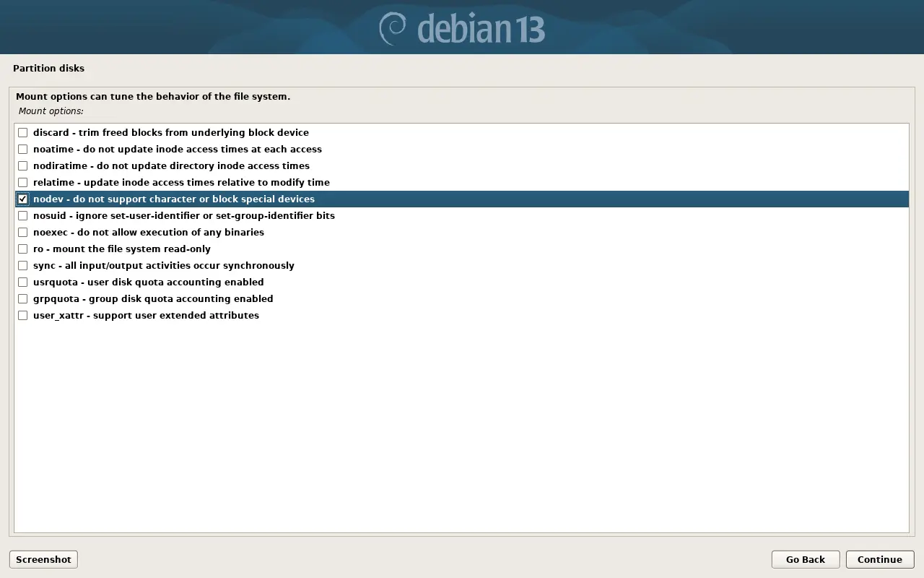The width and height of the screenshot is (924, 578).
Task: Select 'nosuid - ignore set-user-identifier' row text
Action: pos(184,216)
